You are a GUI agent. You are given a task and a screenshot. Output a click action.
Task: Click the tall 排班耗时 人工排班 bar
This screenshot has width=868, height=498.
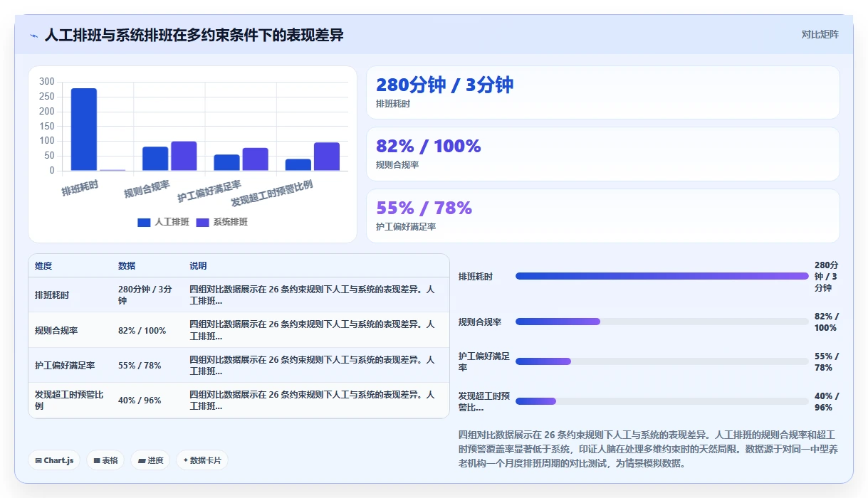click(x=84, y=129)
